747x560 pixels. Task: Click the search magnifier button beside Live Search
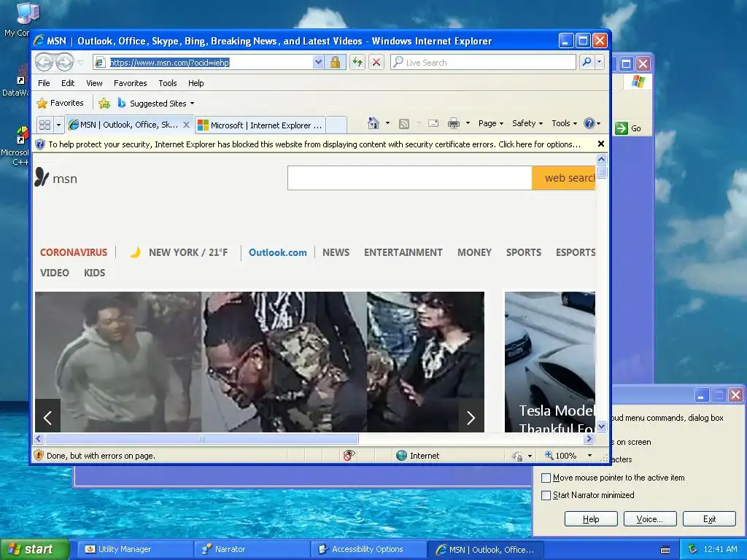click(587, 63)
